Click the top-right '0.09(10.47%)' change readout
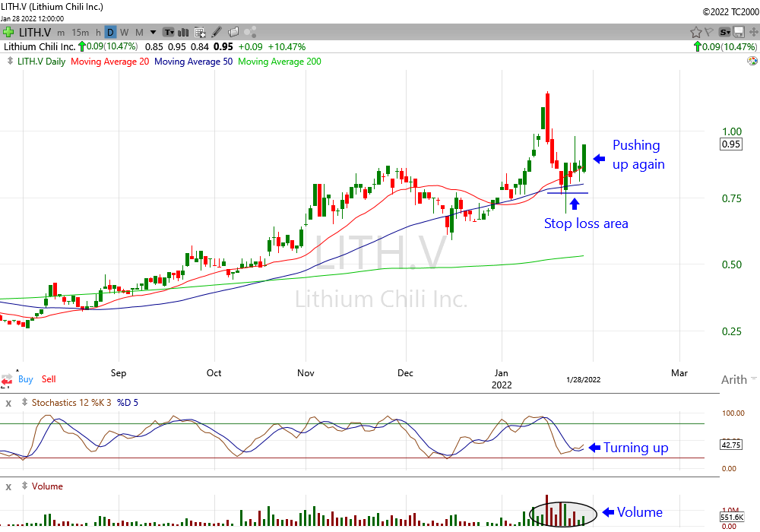This screenshot has width=760, height=532. (726, 46)
